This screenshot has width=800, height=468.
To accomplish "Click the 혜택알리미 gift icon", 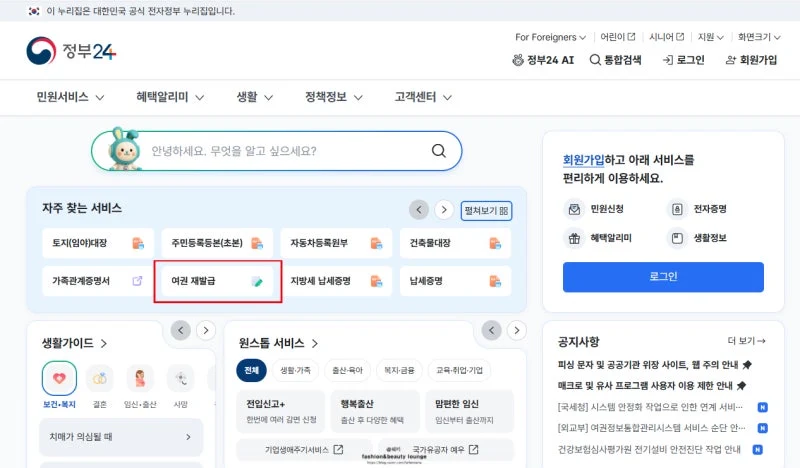I will (x=574, y=238).
